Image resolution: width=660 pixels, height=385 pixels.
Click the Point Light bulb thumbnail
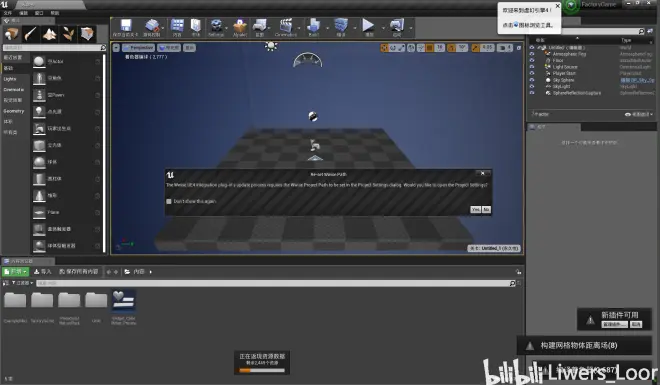click(39, 112)
